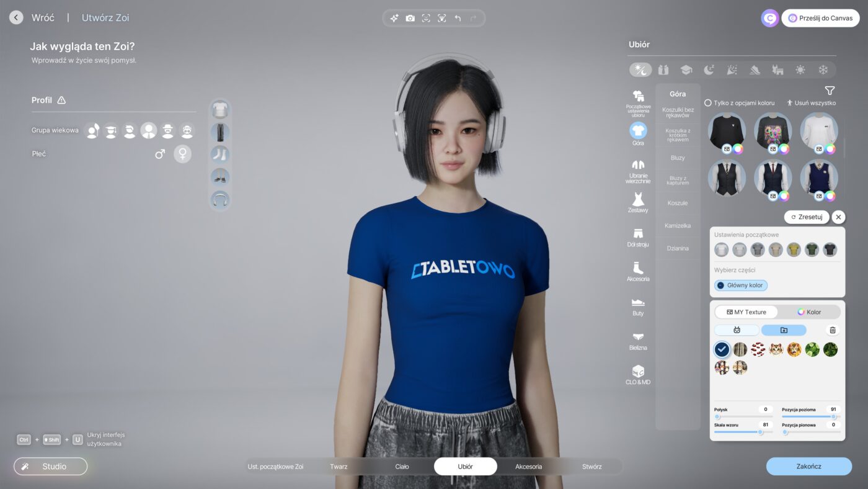The width and height of the screenshot is (868, 489).
Task: Filter tops by Koszule
Action: pyautogui.click(x=678, y=203)
